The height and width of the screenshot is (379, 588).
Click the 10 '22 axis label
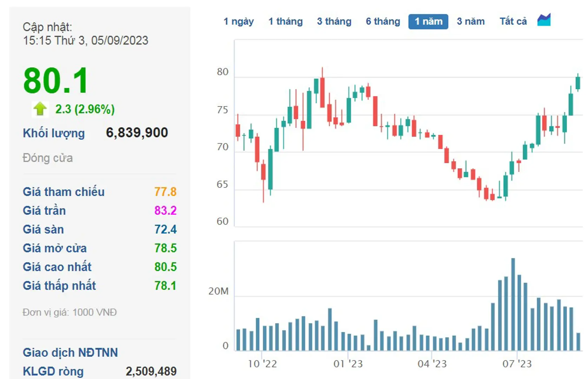(x=262, y=364)
